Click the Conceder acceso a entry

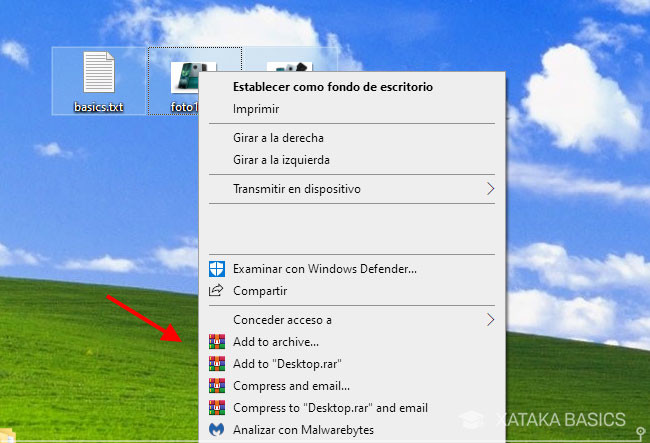pyautogui.click(x=282, y=320)
